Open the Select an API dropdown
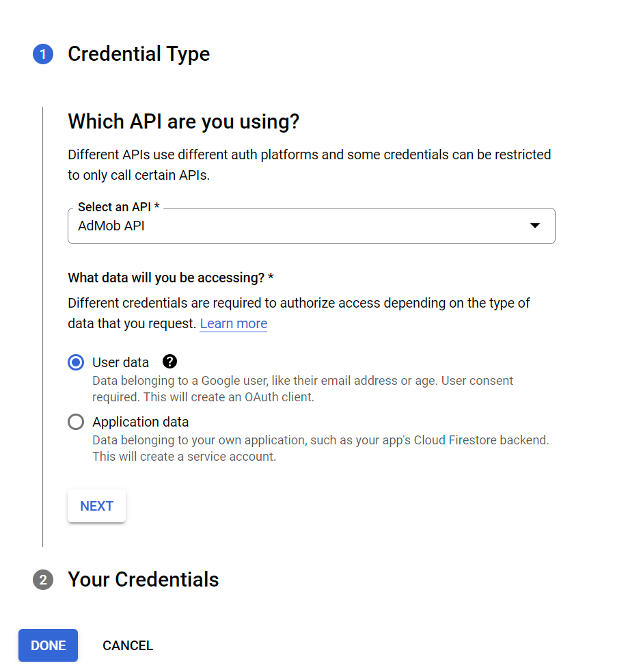Image resolution: width=641 pixels, height=672 pixels. pyautogui.click(x=311, y=226)
